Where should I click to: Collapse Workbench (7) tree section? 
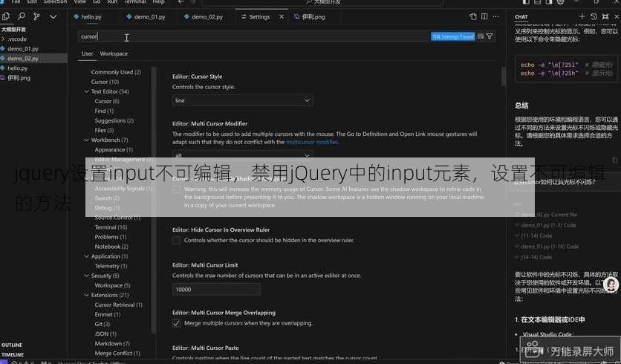[x=86, y=140]
